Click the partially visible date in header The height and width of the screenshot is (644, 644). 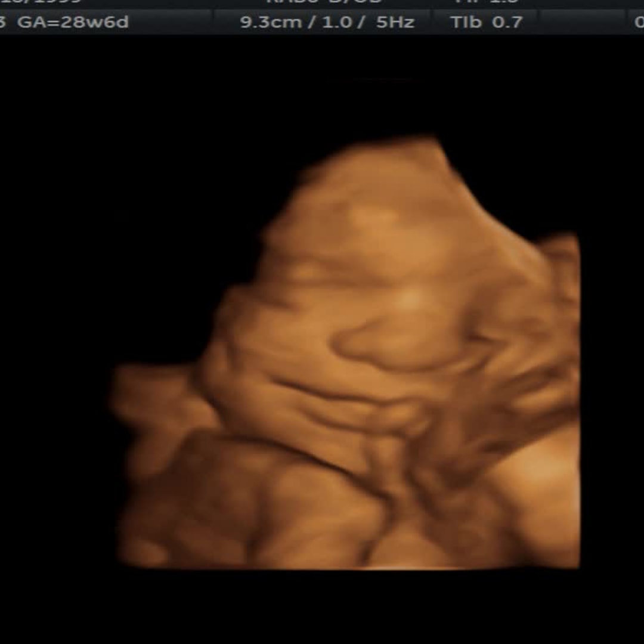click(42, 2)
